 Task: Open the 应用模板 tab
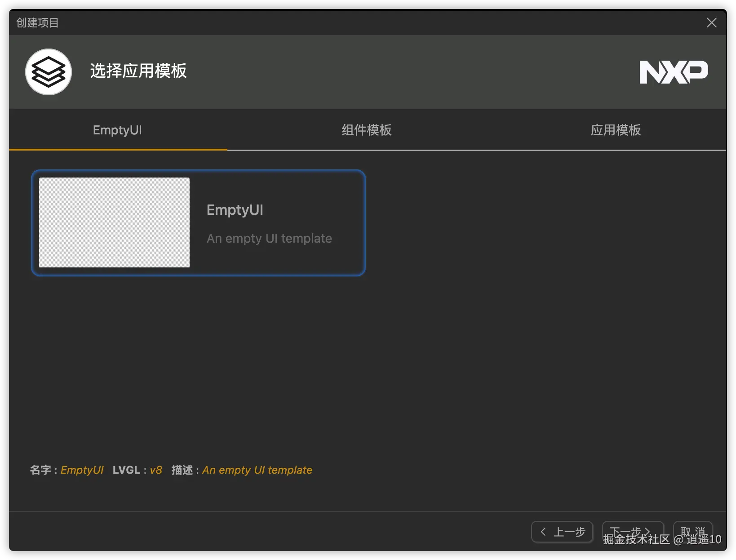[x=616, y=130]
